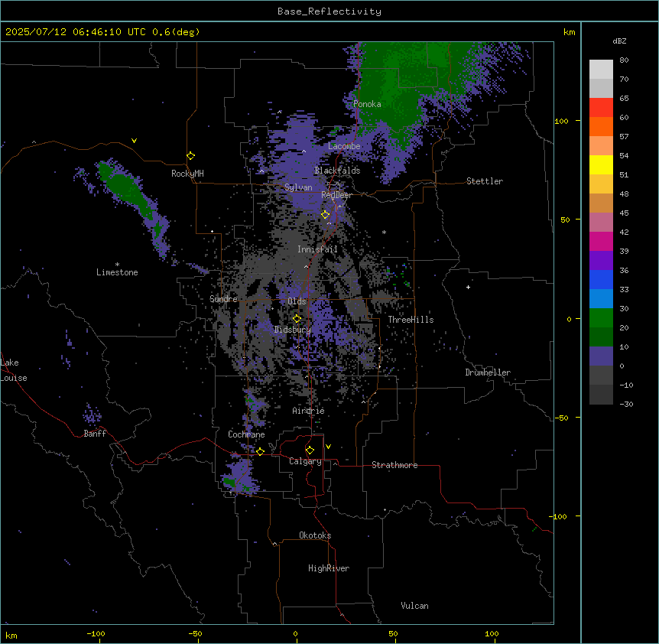This screenshot has width=659, height=644.
Task: Pick the magenta 39-42 dBZ legend swatch
Action: point(601,241)
